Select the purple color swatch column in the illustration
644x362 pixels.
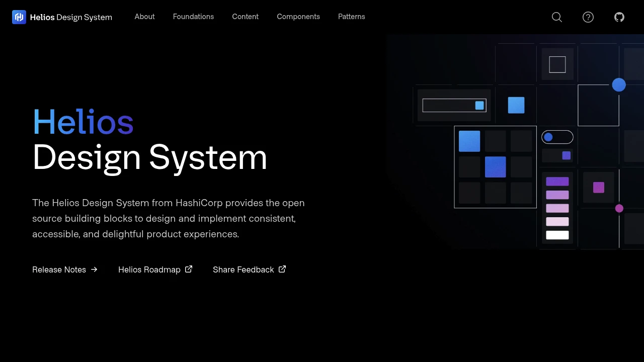(x=557, y=208)
